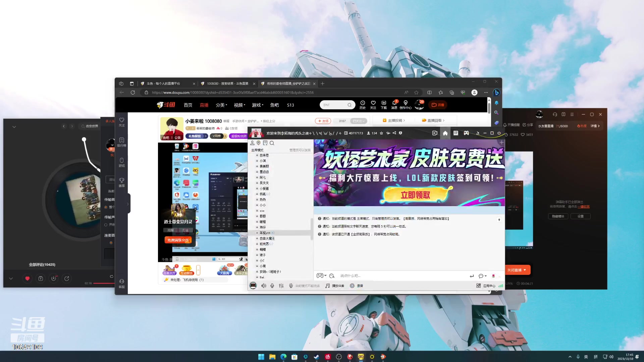The height and width of the screenshot is (362, 644).
Task: Click the location pin icon above user list
Action: pos(258,143)
